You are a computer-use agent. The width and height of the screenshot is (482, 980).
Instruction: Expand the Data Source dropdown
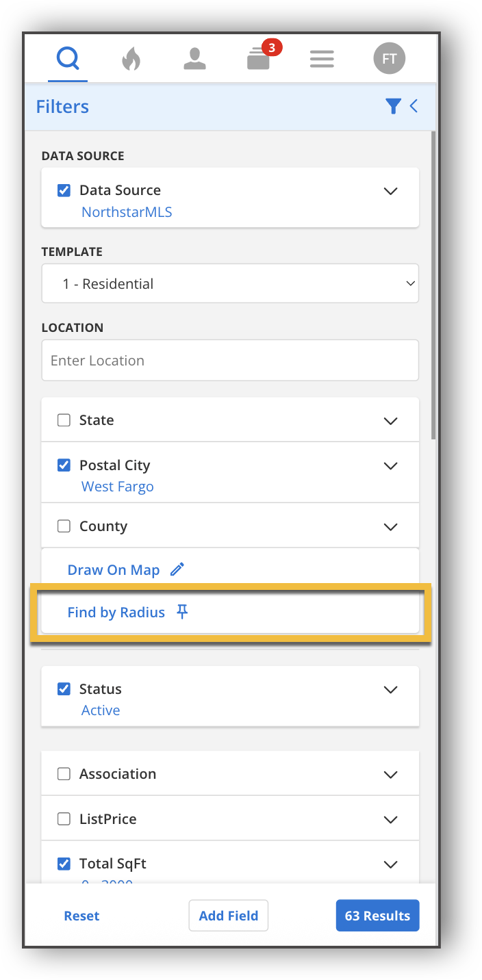(x=390, y=191)
